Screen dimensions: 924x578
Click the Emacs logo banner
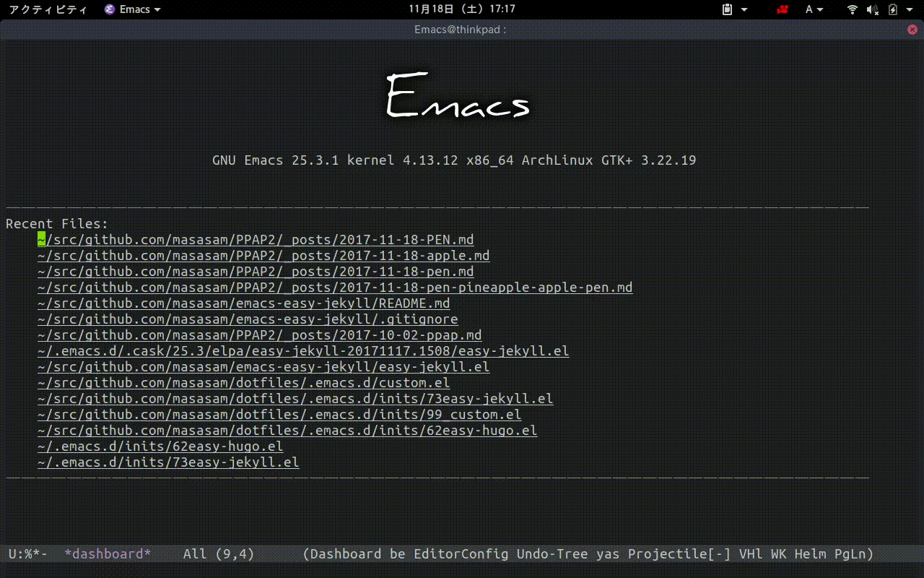click(x=458, y=96)
